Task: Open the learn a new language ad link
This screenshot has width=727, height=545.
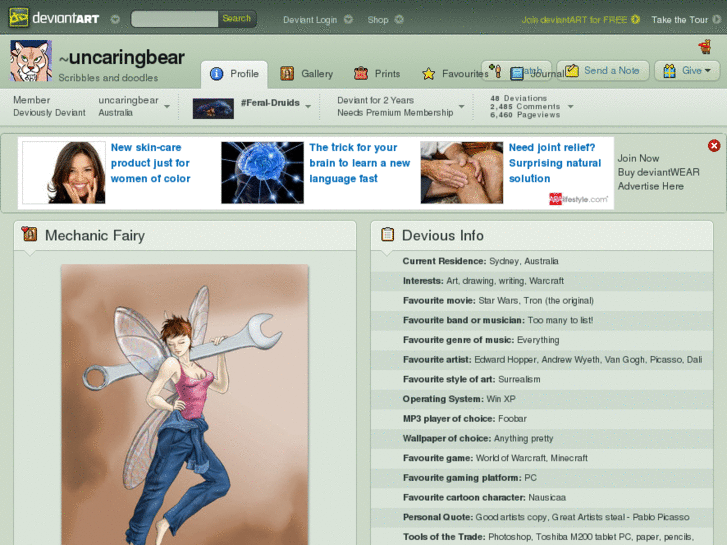Action: pyautogui.click(x=359, y=163)
